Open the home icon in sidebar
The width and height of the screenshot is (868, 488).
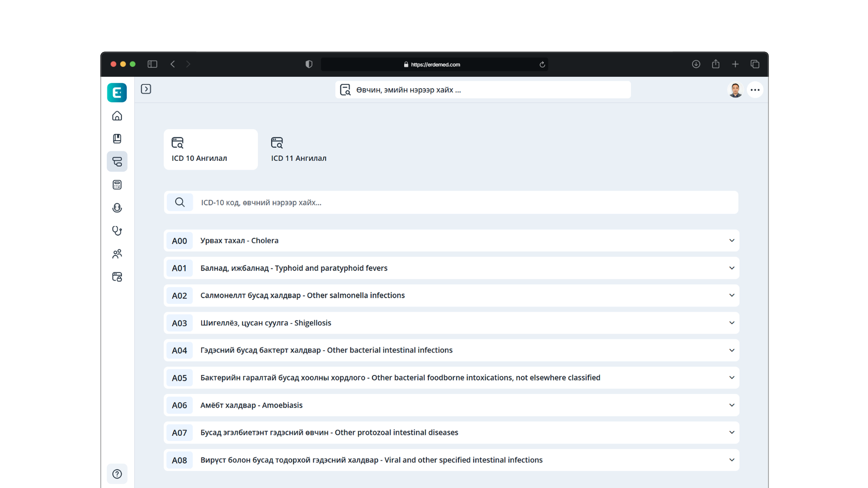click(x=117, y=116)
